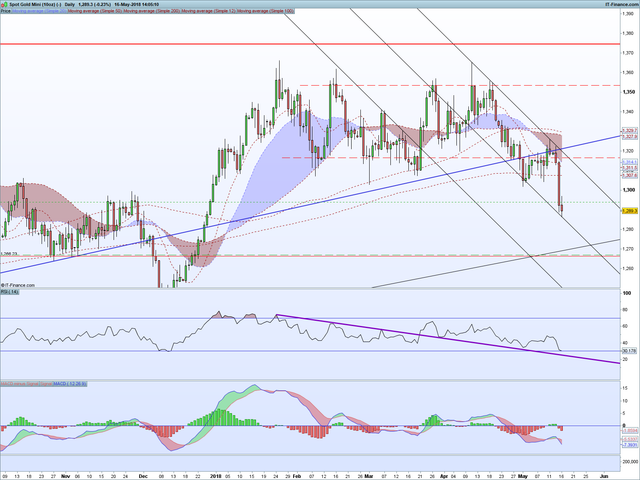Image resolution: width=640 pixels, height=480 pixels.
Task: Click the May label on the time axis
Action: point(522,476)
